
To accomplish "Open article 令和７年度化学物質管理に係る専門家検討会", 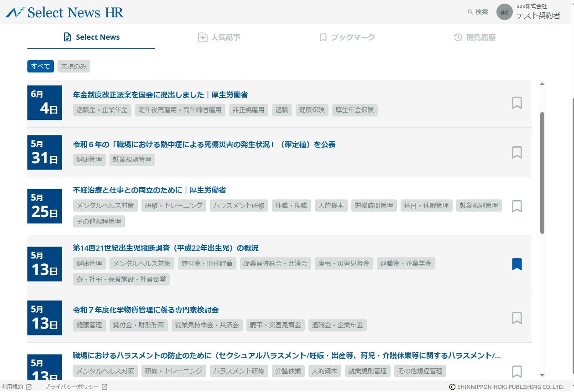I will pos(146,310).
